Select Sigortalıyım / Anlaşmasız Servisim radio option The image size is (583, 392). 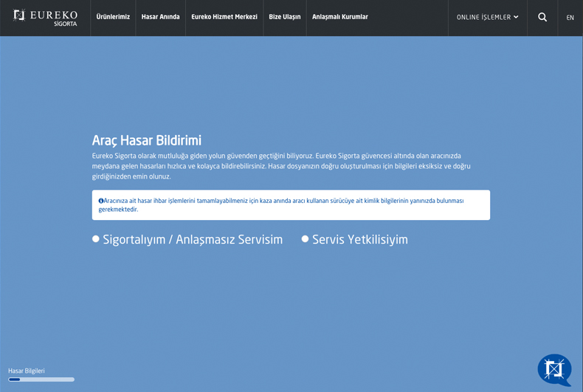(95, 239)
